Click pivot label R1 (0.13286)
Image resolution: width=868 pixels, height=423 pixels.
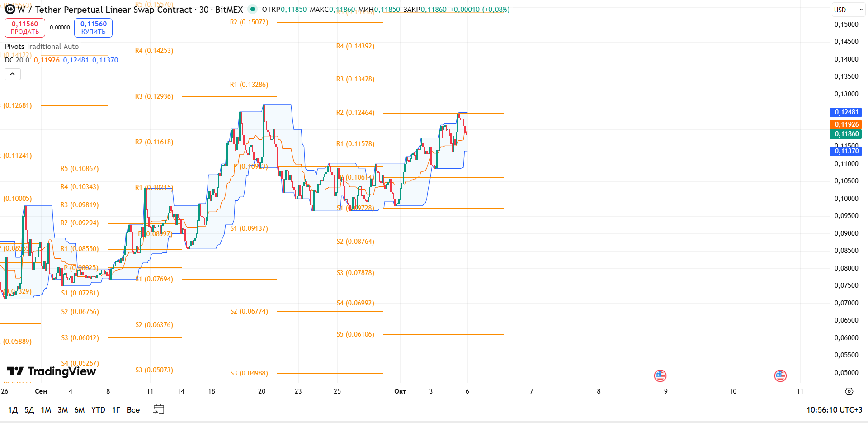(249, 85)
